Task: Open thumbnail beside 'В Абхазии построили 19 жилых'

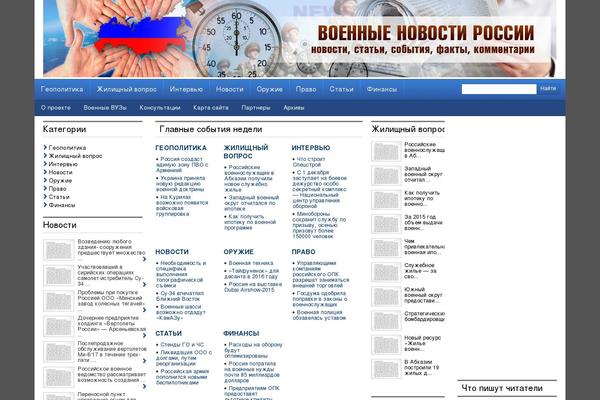Action: click(x=386, y=369)
